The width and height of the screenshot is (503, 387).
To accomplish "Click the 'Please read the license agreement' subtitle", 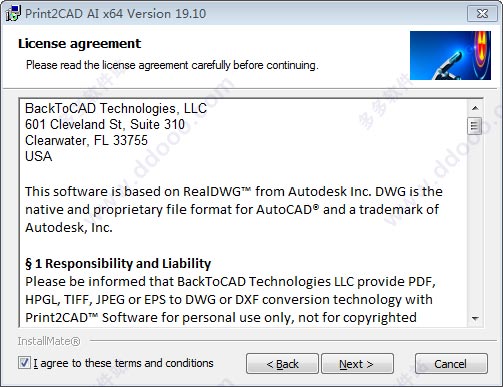I will [172, 65].
